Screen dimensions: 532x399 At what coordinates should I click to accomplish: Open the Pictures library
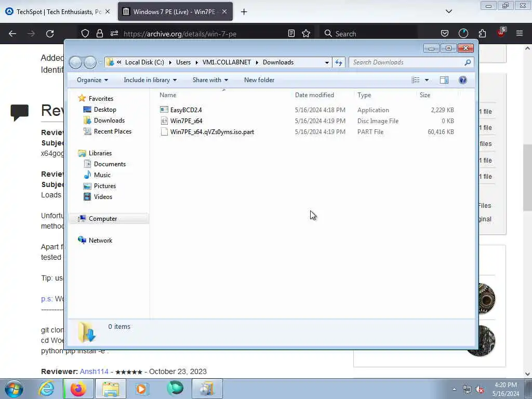(105, 185)
